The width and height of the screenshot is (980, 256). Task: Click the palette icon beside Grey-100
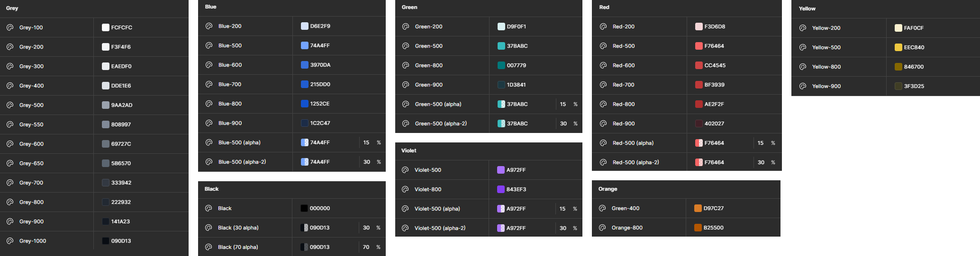pyautogui.click(x=10, y=27)
